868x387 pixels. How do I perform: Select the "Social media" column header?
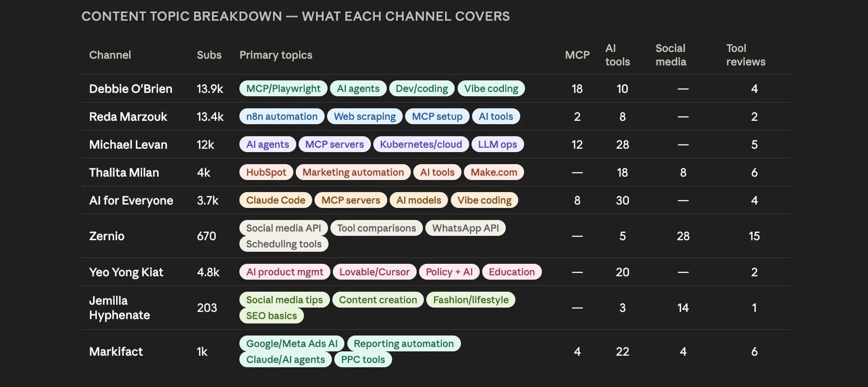[x=671, y=55]
